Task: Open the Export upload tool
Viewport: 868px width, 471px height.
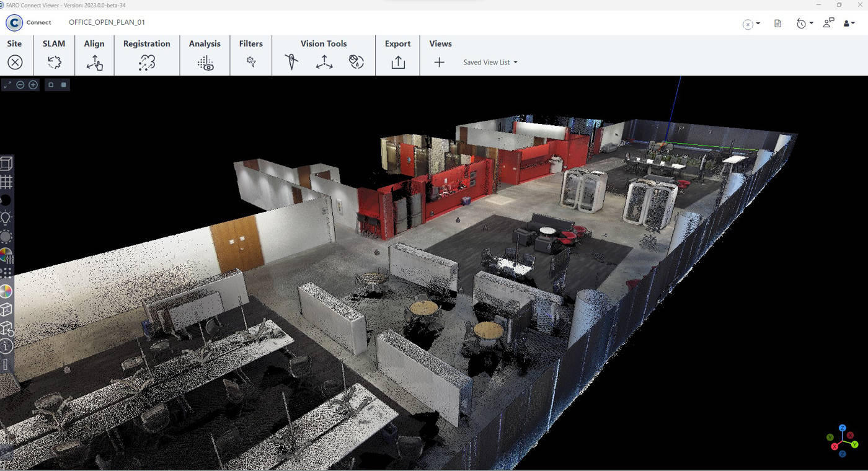Action: 397,62
